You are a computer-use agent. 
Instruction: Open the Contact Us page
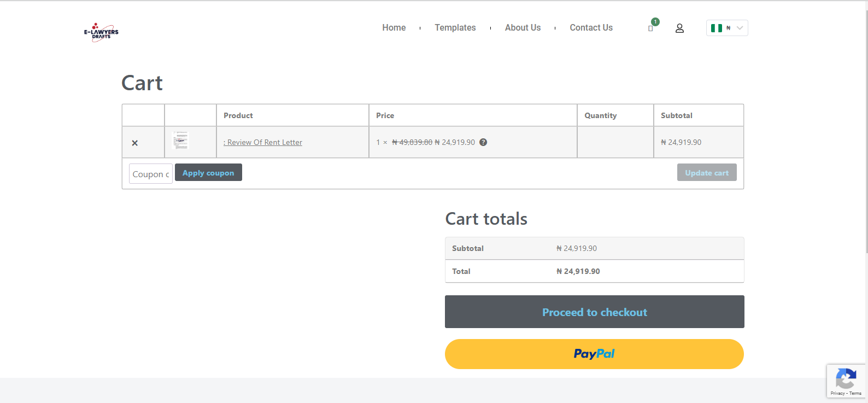pyautogui.click(x=591, y=28)
